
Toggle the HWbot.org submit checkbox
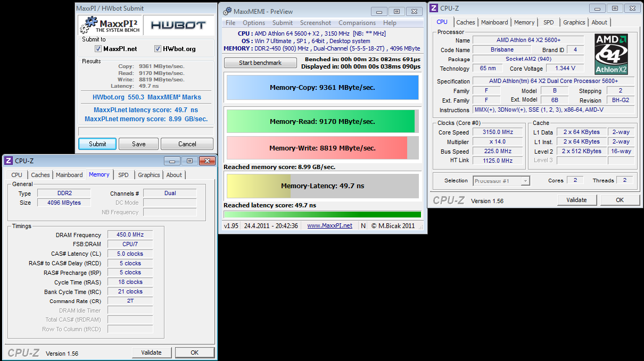point(158,48)
